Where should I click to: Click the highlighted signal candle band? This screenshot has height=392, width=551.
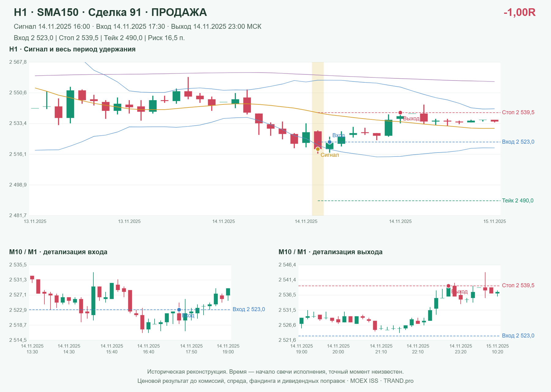click(x=318, y=139)
